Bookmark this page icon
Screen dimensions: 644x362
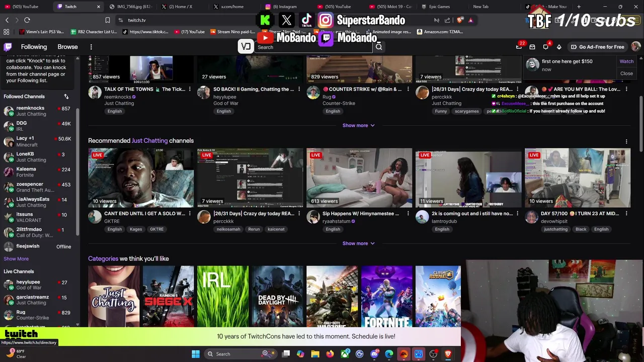(x=107, y=20)
